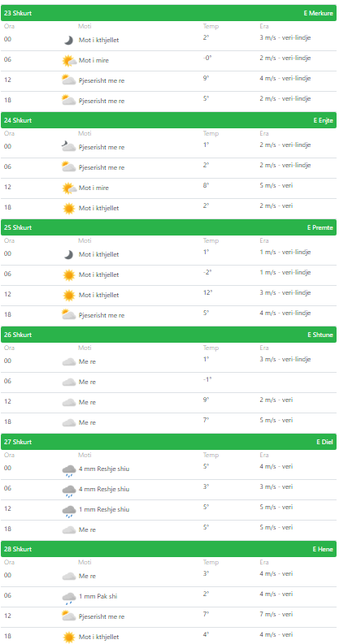The height and width of the screenshot is (644, 339).
Task: Select the 28 Shkurt E Hene header
Action: [x=168, y=549]
